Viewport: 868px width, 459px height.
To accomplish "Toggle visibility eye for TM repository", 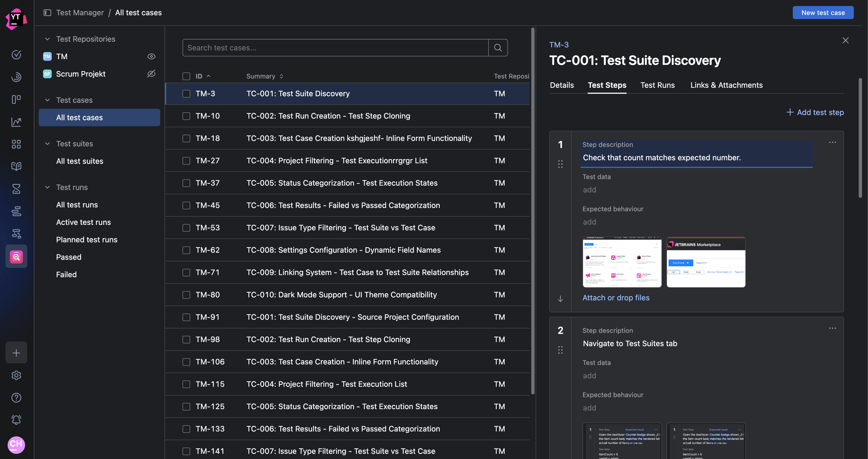I will (x=151, y=56).
